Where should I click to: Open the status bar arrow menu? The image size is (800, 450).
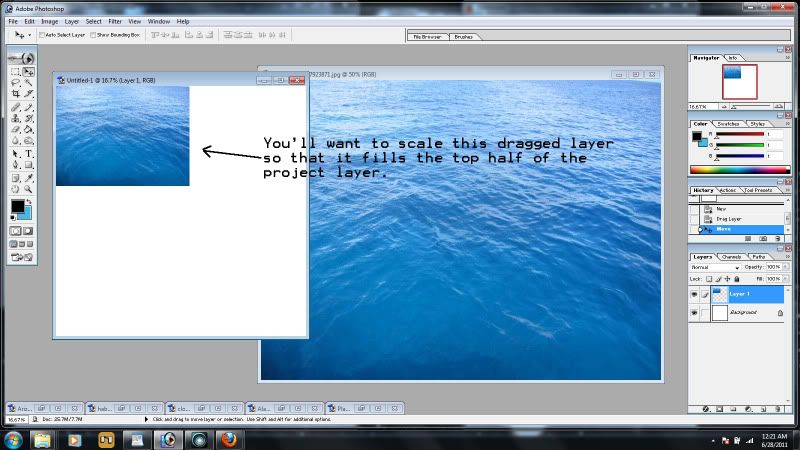pos(146,419)
